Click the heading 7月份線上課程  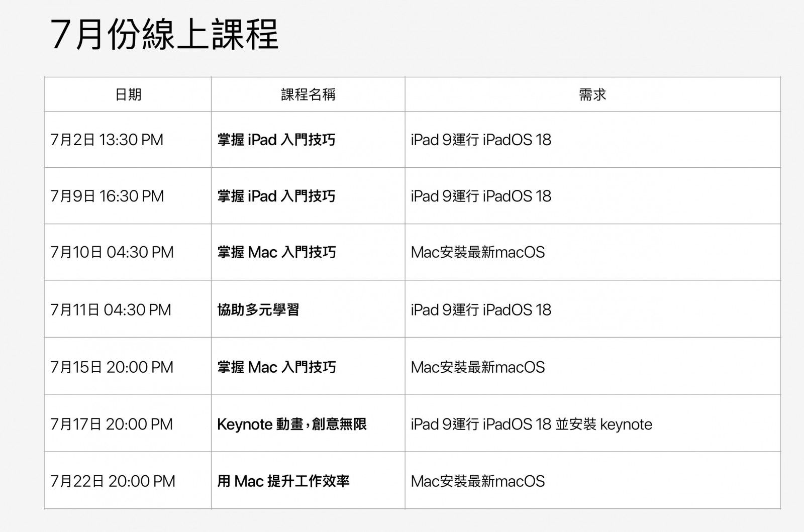pyautogui.click(x=164, y=35)
